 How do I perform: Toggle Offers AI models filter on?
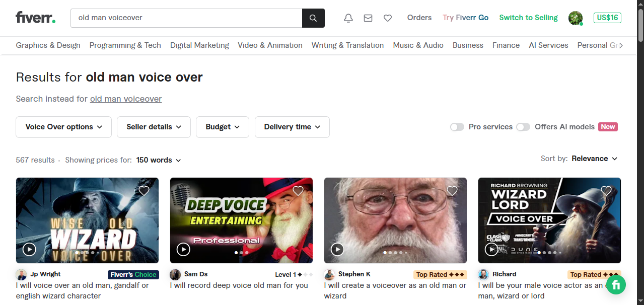click(x=523, y=127)
